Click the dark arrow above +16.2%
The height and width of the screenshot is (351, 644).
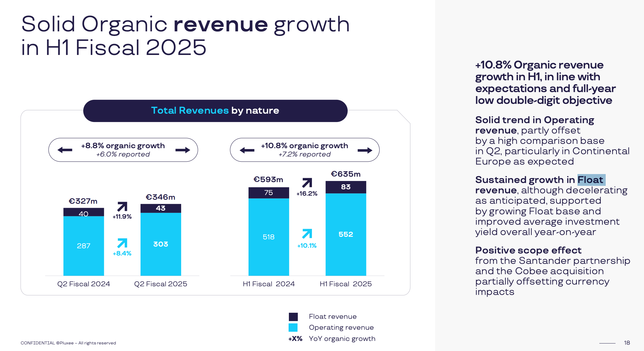pyautogui.click(x=307, y=183)
